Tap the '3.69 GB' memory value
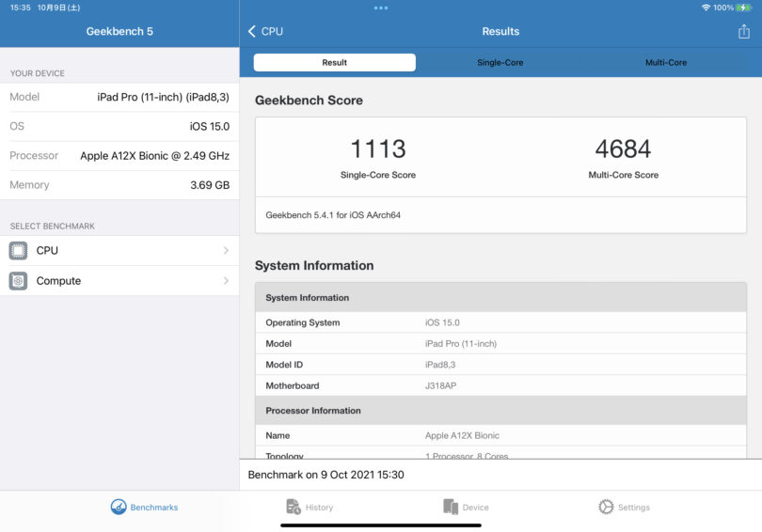This screenshot has width=762, height=532. tap(210, 185)
